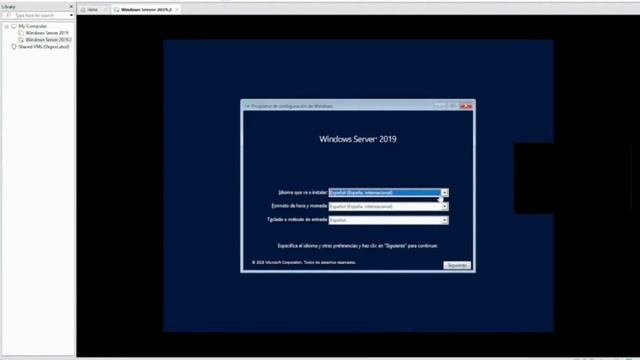Close the Library panel

[71, 7]
